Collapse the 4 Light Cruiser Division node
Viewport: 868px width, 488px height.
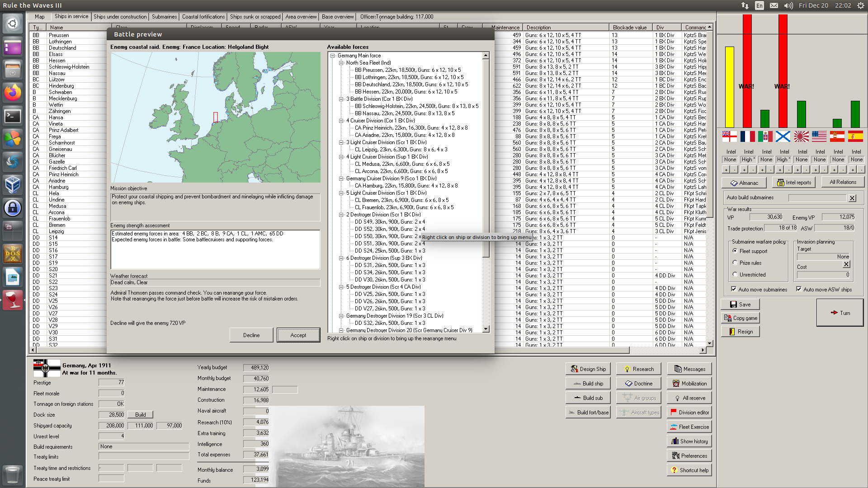(341, 157)
